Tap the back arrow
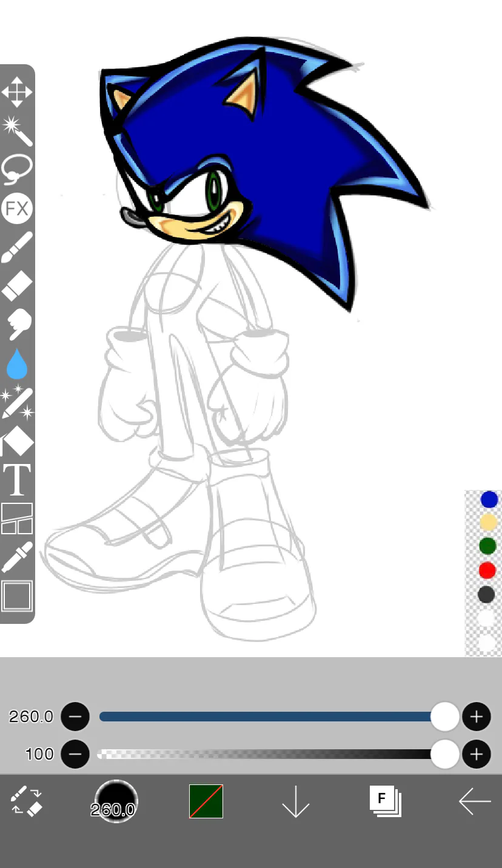This screenshot has height=868, width=502. click(x=475, y=801)
